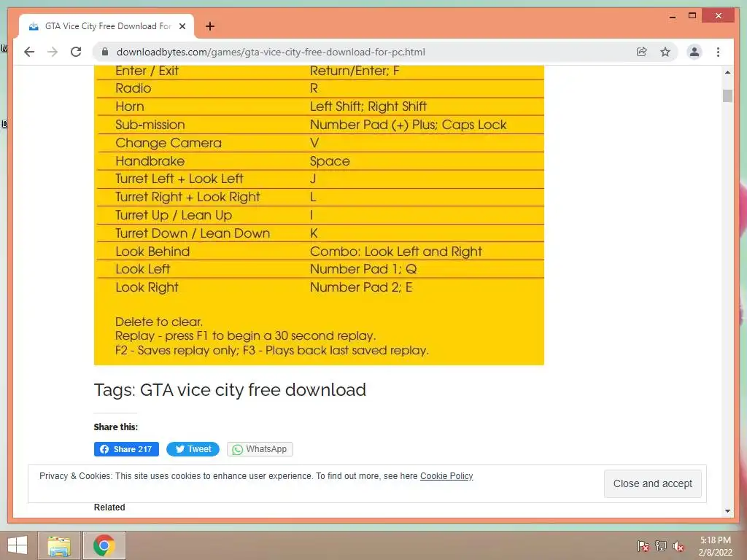Open a new tab
The width and height of the screenshot is (747, 560).
click(x=209, y=26)
